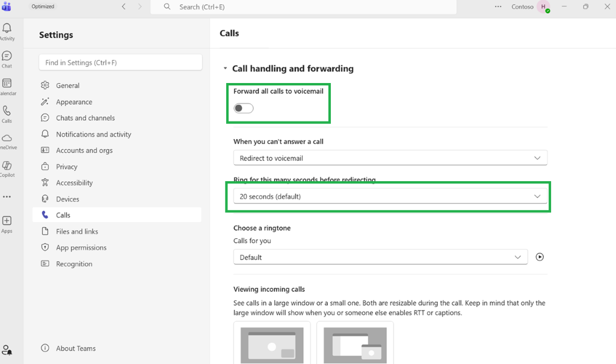Image resolution: width=616 pixels, height=364 pixels.
Task: Click the Devices settings label
Action: click(67, 199)
